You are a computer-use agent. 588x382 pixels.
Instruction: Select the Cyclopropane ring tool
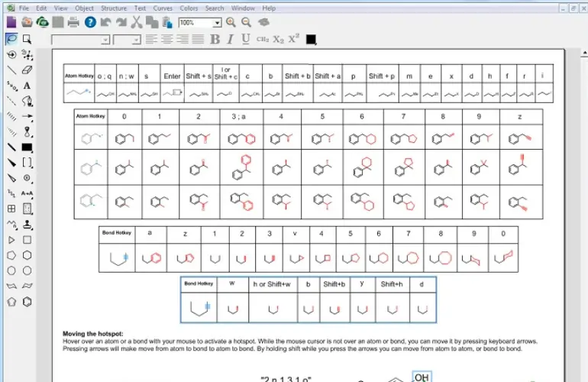[x=11, y=240]
